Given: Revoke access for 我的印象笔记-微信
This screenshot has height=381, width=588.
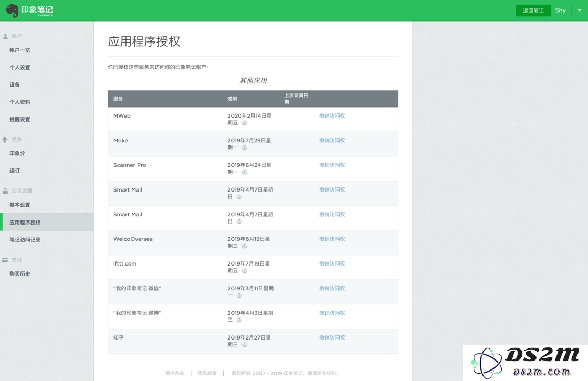Looking at the screenshot, I should coord(332,289).
